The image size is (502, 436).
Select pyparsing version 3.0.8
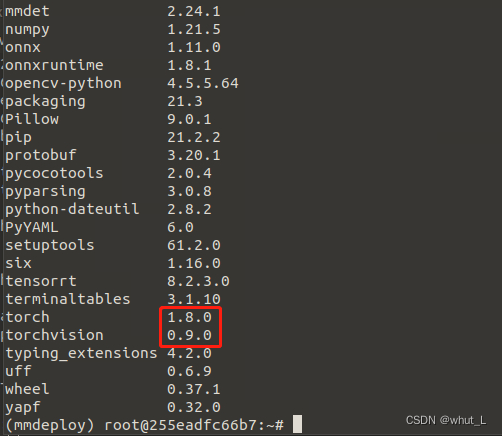[189, 191]
